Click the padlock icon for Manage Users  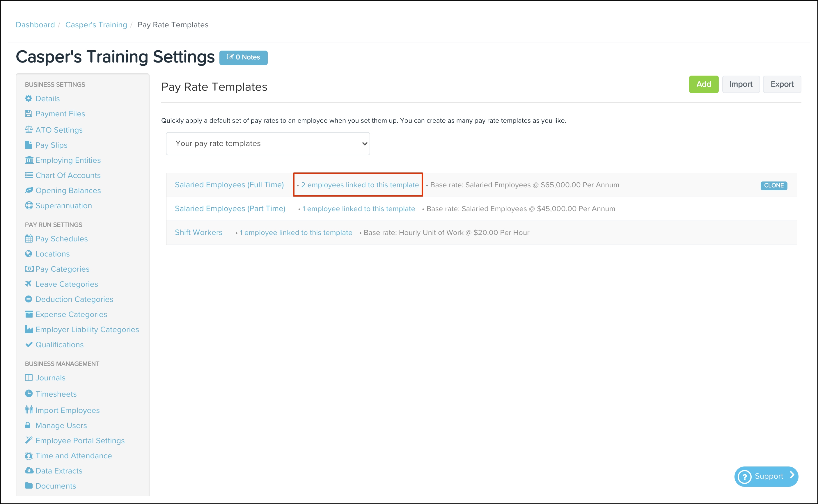(x=28, y=425)
